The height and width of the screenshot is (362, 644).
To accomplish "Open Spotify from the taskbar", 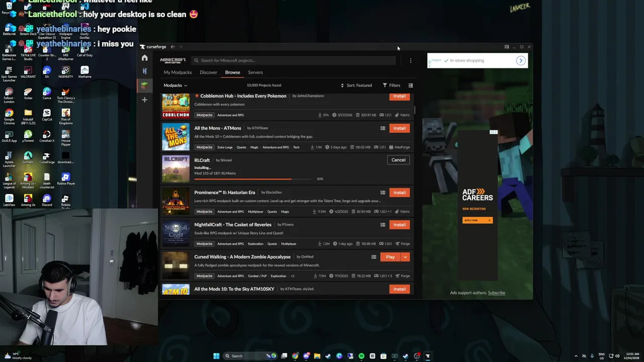I will click(361, 356).
